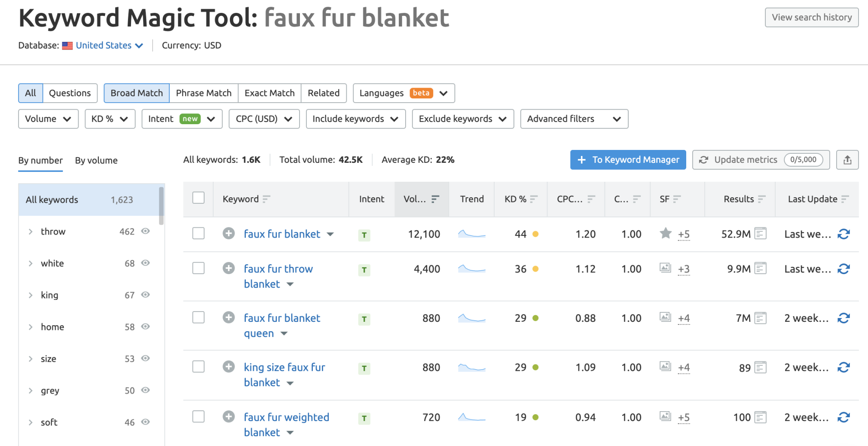Click +5 SERP features for faux fur blanket
Screen dimensions: 868x446
tap(684, 235)
